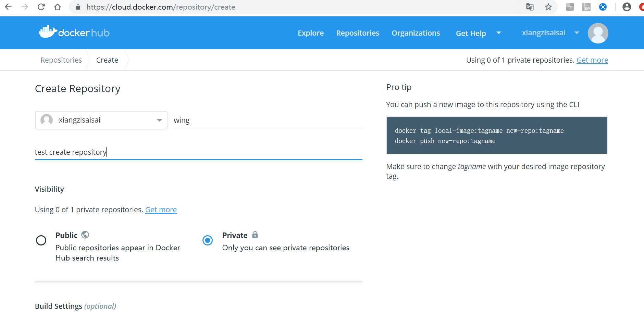The height and width of the screenshot is (316, 644).
Task: Click the xiangzisaisai username in the header
Action: point(544,33)
